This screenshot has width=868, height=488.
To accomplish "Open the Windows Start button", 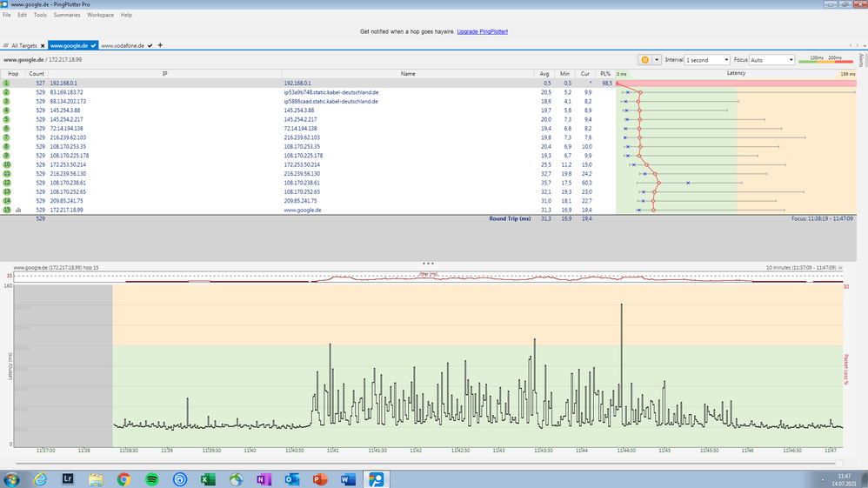I will pyautogui.click(x=11, y=479).
